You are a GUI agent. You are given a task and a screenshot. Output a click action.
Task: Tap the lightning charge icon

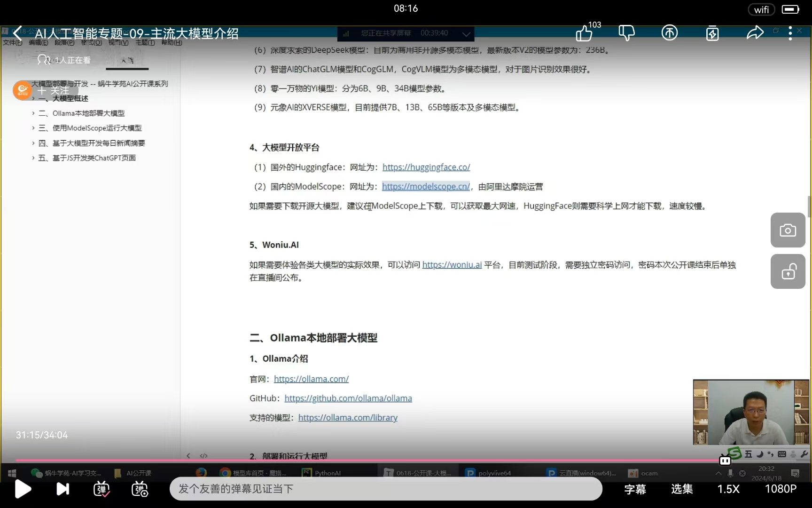tap(712, 33)
